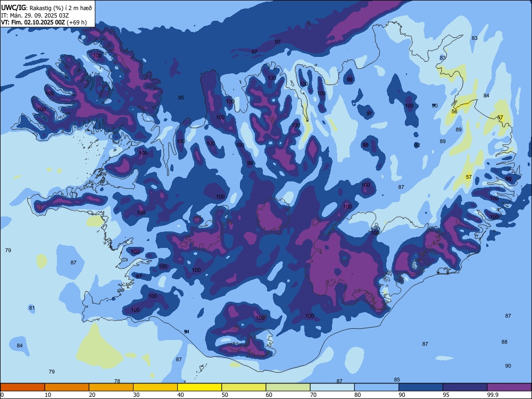Screen dimensions: 532x399
Task: Click the legend tick label '30'
Action: point(136,395)
